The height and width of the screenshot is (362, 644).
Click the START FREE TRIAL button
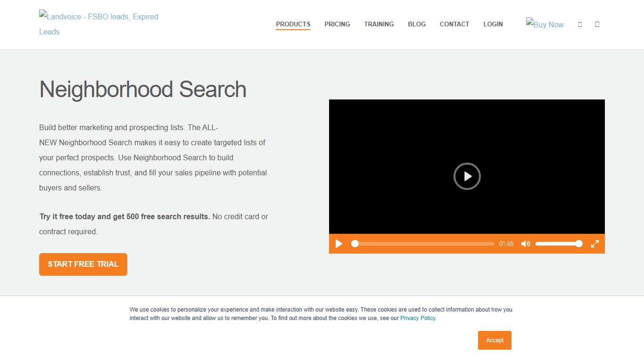(x=83, y=264)
